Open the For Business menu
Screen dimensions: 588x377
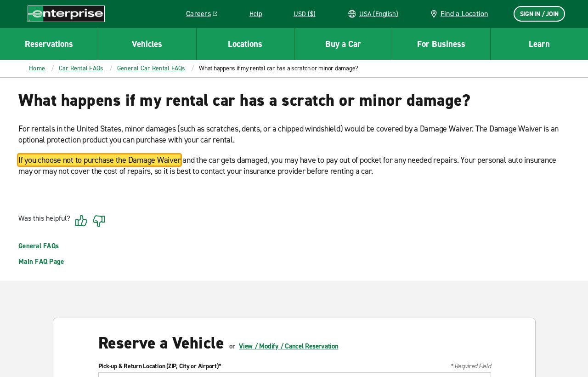tap(441, 44)
